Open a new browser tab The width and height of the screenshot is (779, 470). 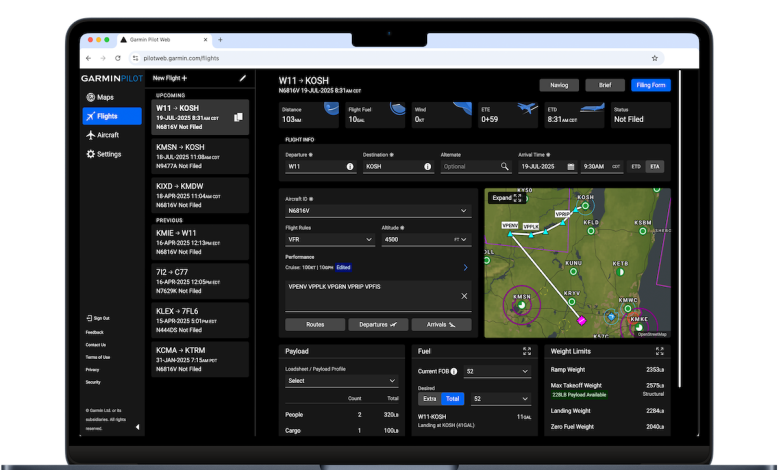point(220,40)
